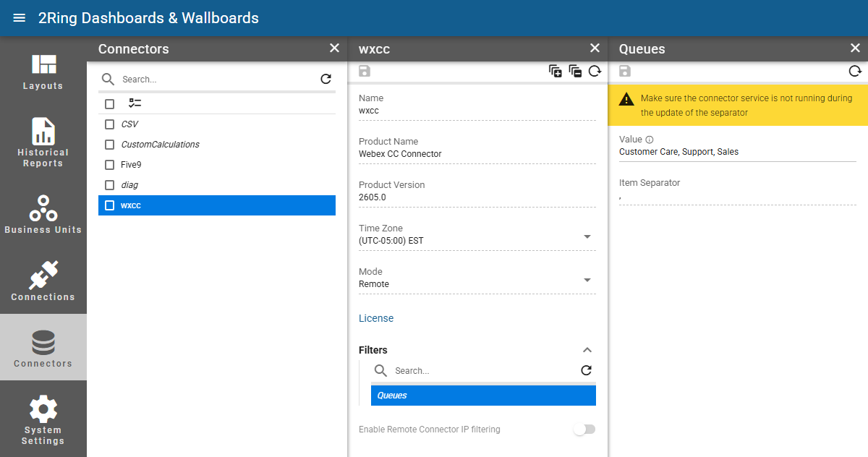The height and width of the screenshot is (457, 868).
Task: Click the Product Version 2605.0 field
Action: tap(477, 197)
